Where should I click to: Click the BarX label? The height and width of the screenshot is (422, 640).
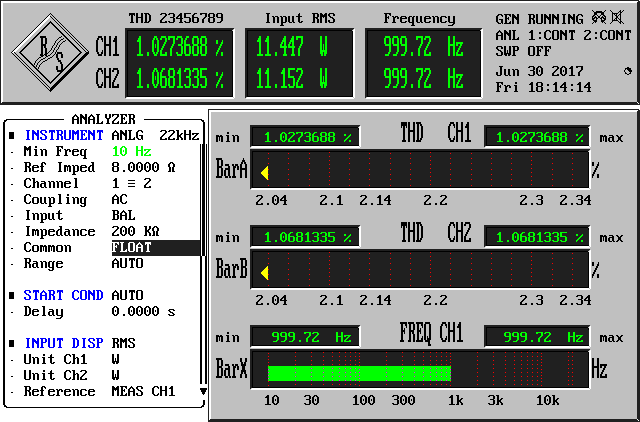[231, 369]
